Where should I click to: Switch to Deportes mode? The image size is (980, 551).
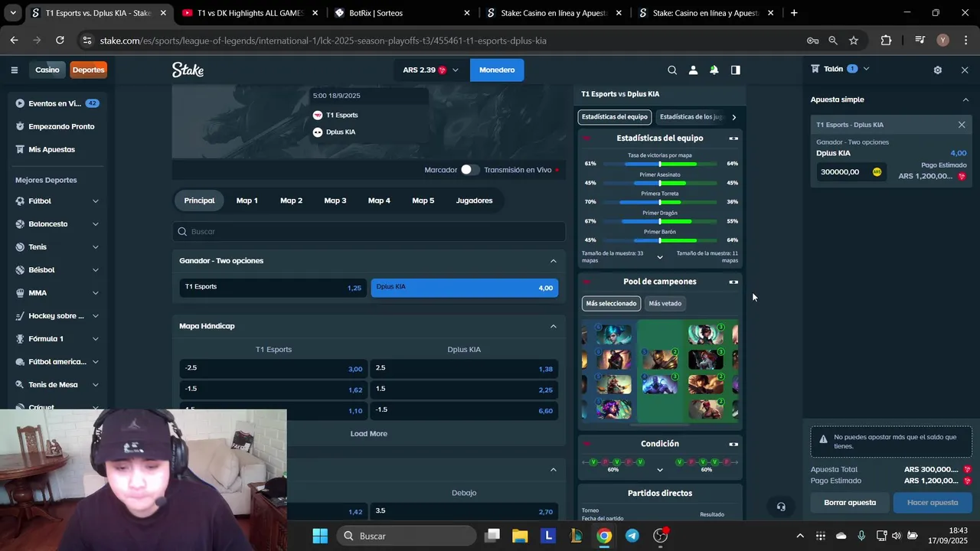point(88,70)
